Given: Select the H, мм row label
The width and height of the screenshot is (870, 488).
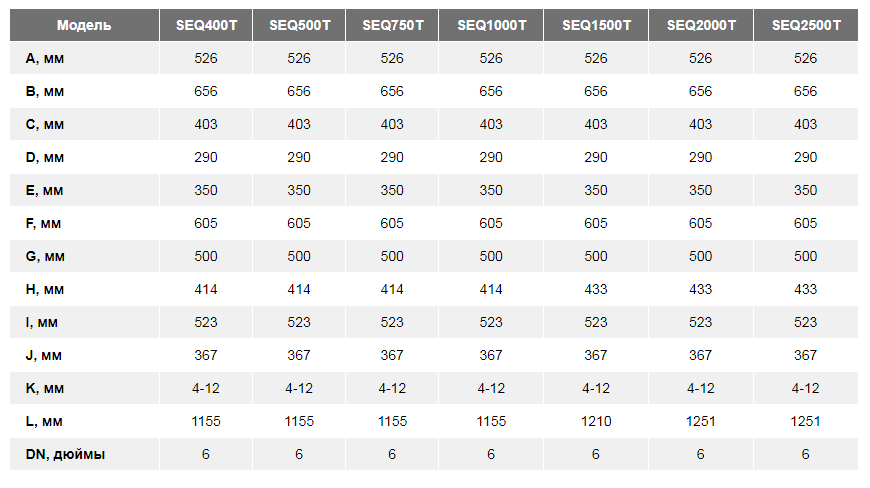Looking at the screenshot, I should (x=44, y=289).
